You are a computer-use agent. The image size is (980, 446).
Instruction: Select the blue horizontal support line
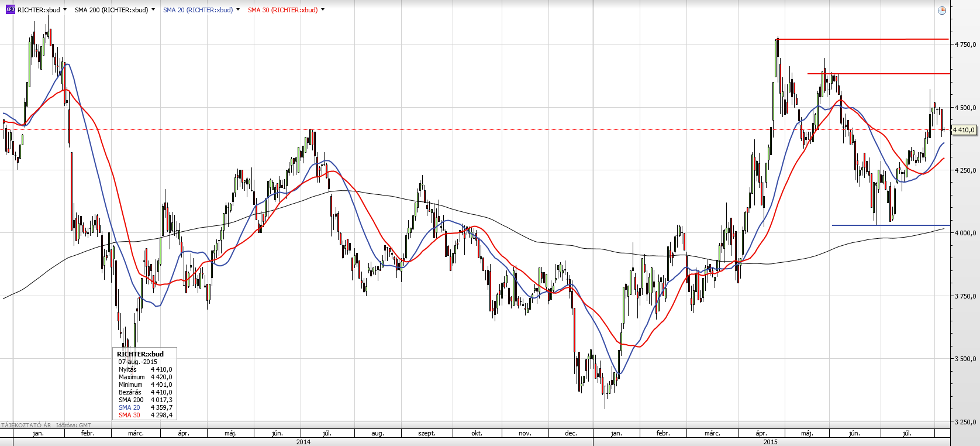[x=891, y=225]
